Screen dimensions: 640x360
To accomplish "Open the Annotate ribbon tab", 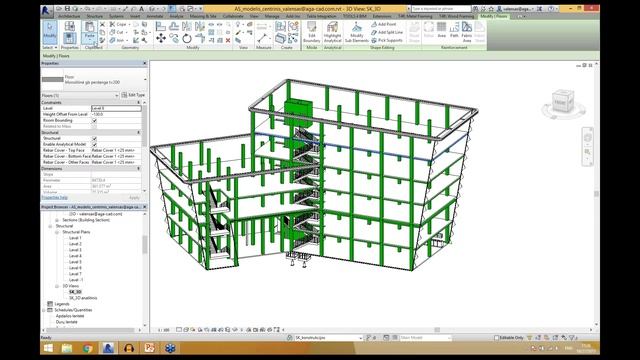I will [x=155, y=16].
